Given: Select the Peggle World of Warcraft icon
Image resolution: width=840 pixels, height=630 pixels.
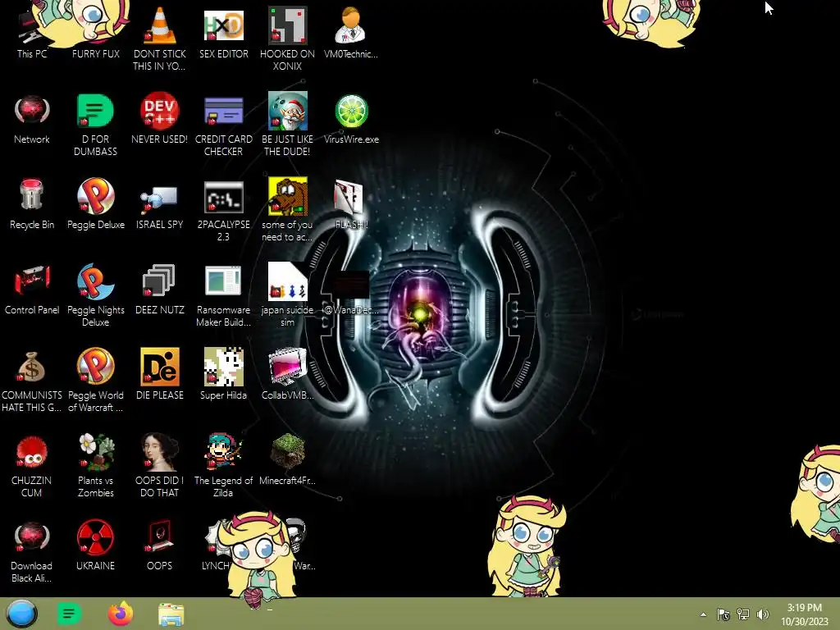Looking at the screenshot, I should [95, 381].
